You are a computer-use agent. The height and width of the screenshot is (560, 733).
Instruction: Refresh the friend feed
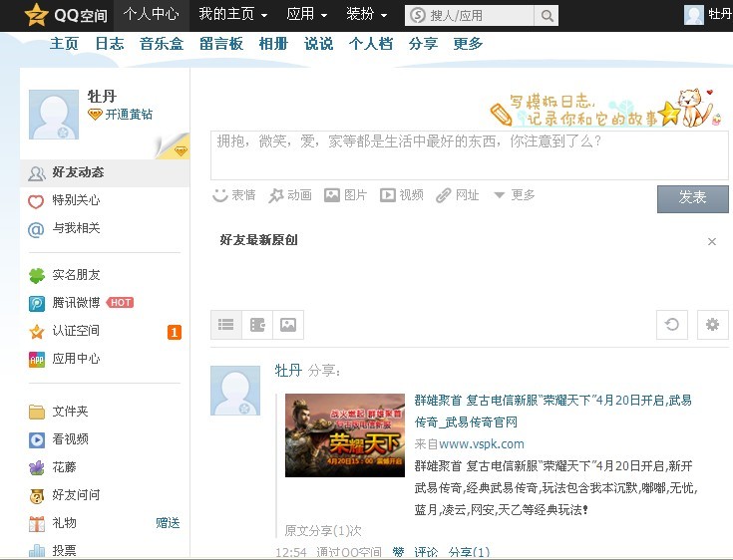pyautogui.click(x=672, y=325)
